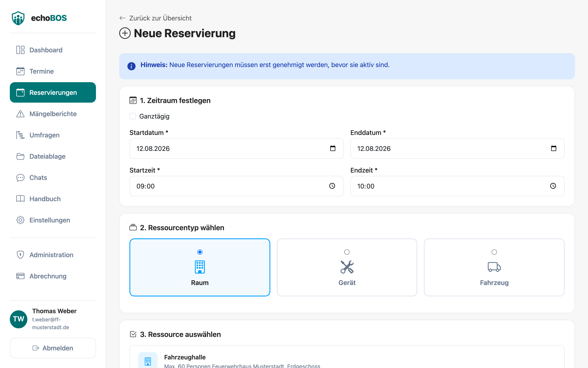588x368 pixels.
Task: Open the Startzeit clock picker icon
Action: coord(332,186)
